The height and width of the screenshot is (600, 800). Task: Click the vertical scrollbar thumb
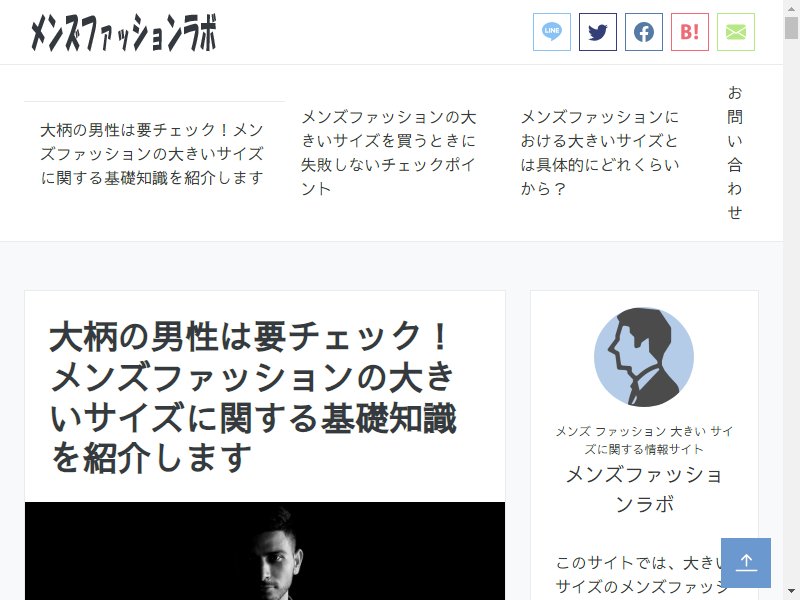click(x=791, y=28)
